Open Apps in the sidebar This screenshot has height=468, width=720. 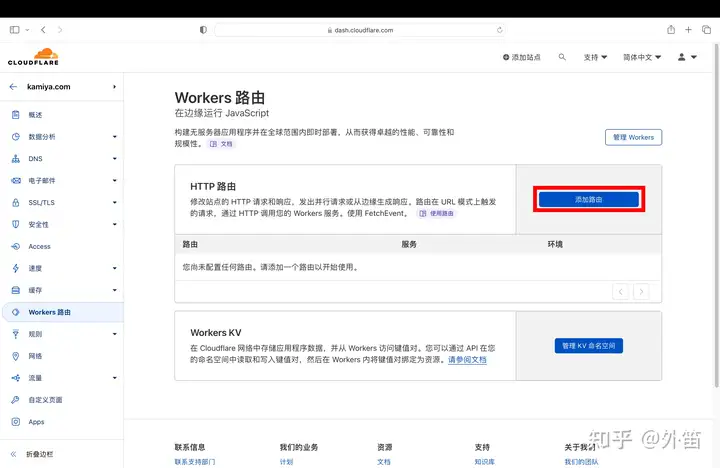36,422
